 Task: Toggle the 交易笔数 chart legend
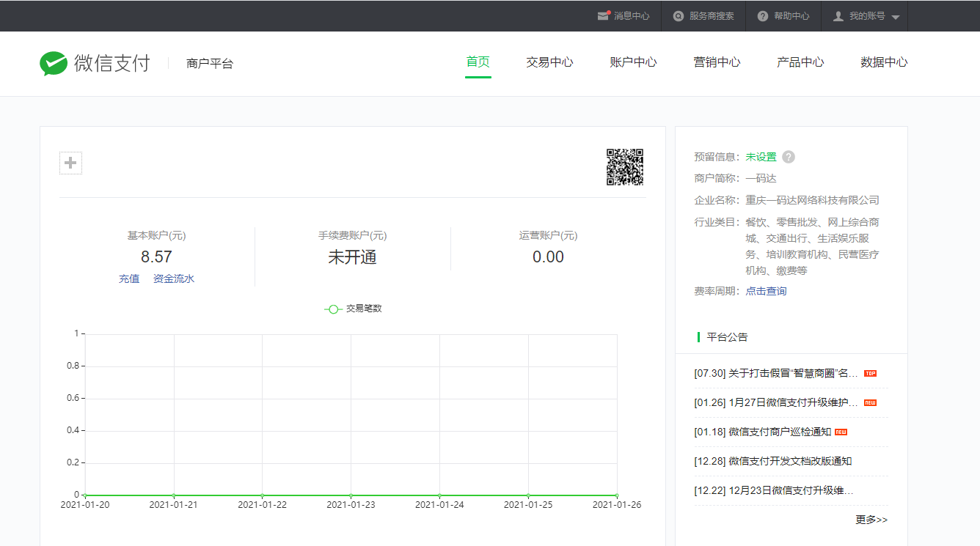353,309
